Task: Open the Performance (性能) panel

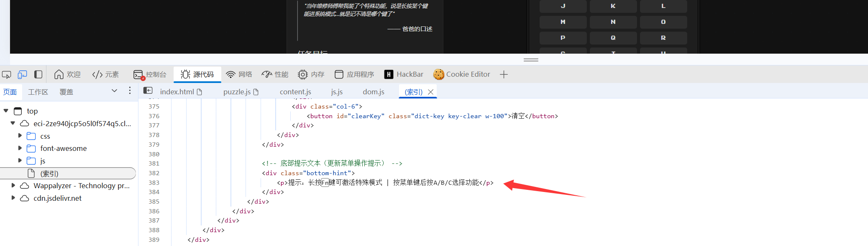Action: 275,75
